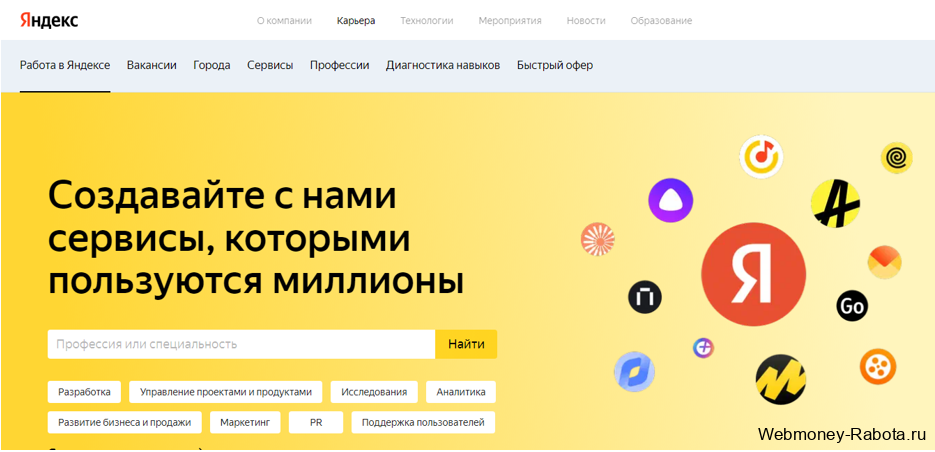Click the purple Alice assistant icon

coord(671,200)
